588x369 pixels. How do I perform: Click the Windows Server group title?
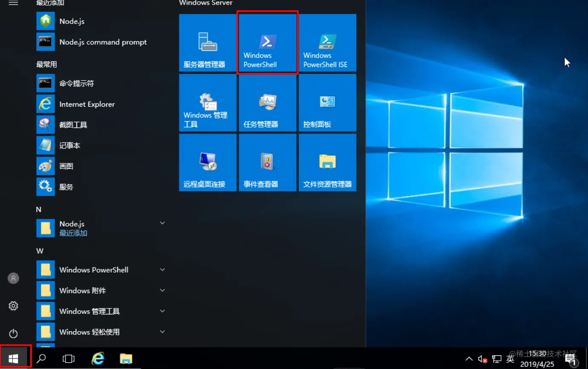tap(206, 3)
